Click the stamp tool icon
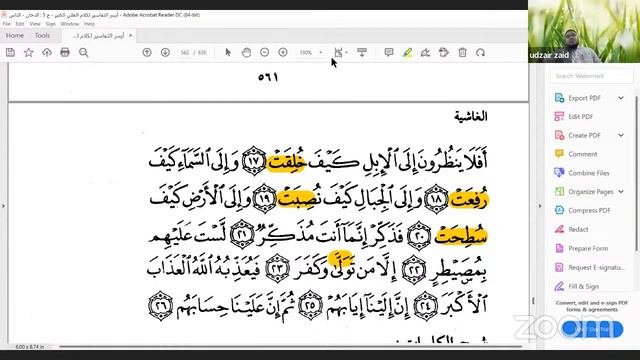 [444, 52]
